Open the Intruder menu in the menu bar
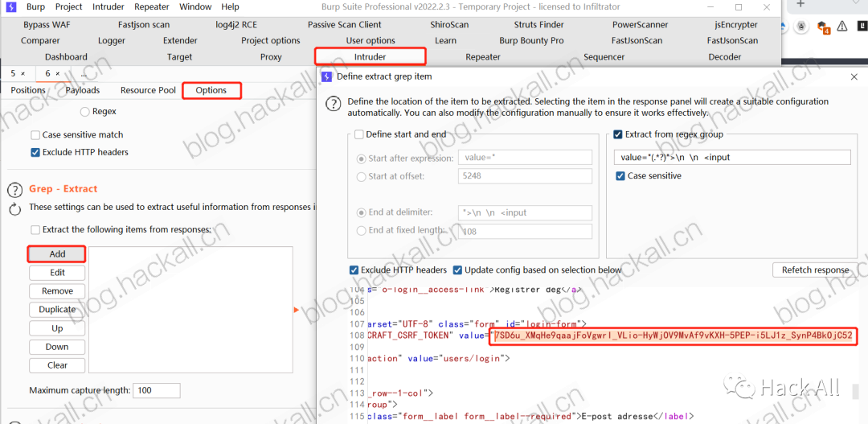The image size is (868, 424). [x=108, y=7]
